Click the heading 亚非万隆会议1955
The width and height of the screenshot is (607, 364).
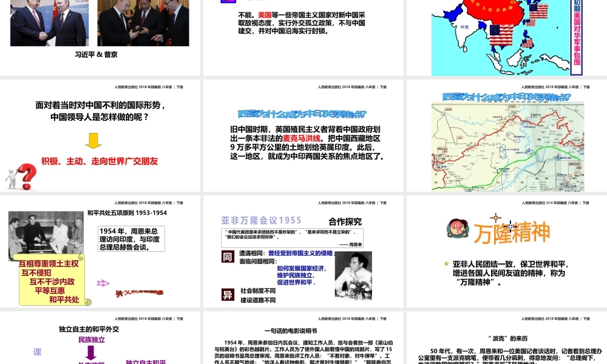point(261,220)
